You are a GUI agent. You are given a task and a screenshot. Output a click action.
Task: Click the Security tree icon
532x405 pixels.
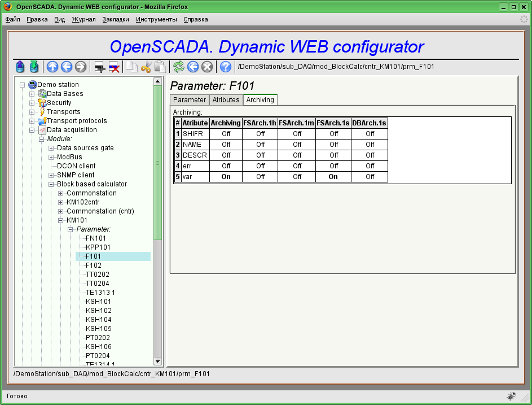42,103
